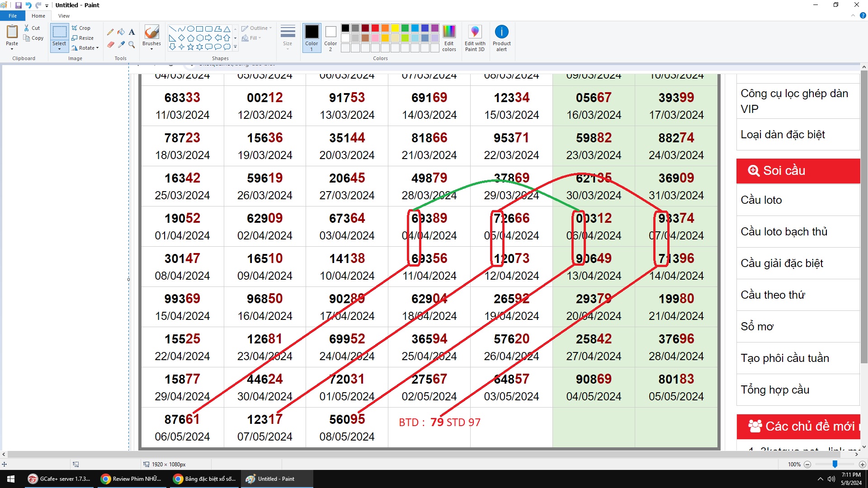Click the Resize button

tap(83, 38)
